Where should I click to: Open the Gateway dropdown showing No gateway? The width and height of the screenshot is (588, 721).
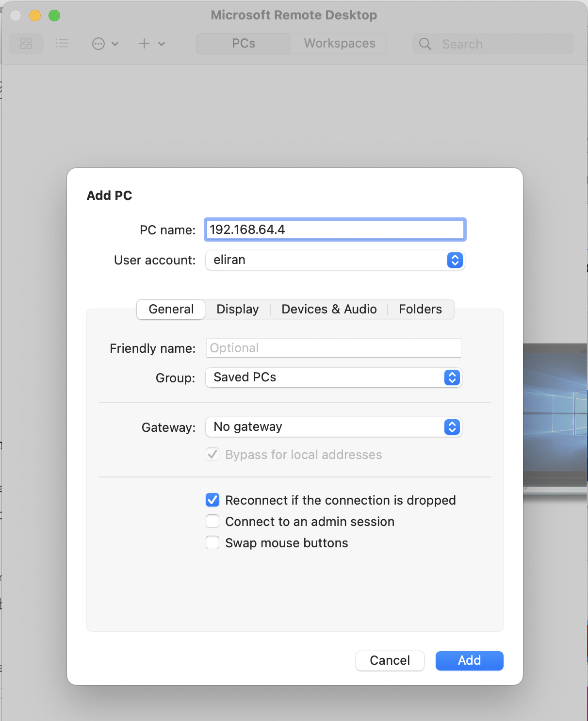coord(334,427)
